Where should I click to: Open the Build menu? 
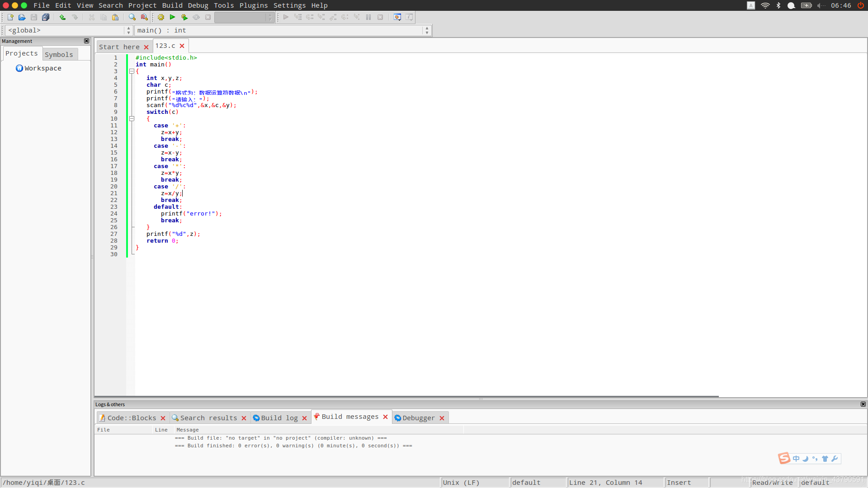[172, 5]
